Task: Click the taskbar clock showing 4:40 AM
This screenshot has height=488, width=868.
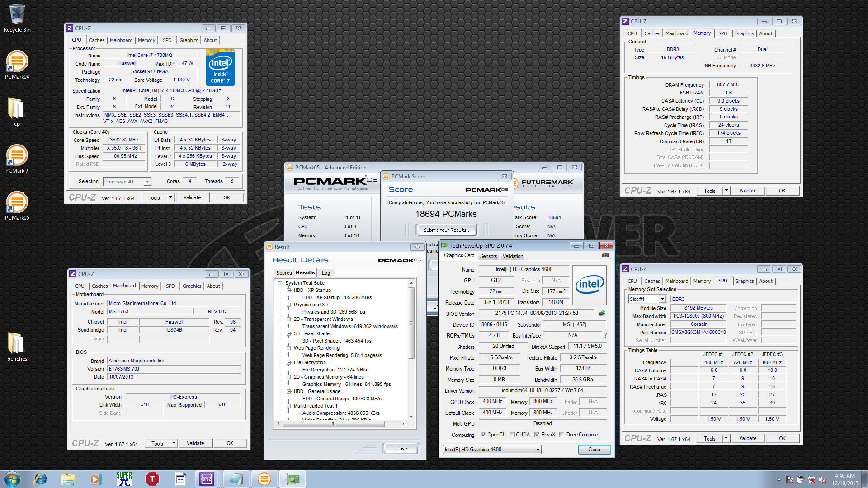Action: click(844, 479)
